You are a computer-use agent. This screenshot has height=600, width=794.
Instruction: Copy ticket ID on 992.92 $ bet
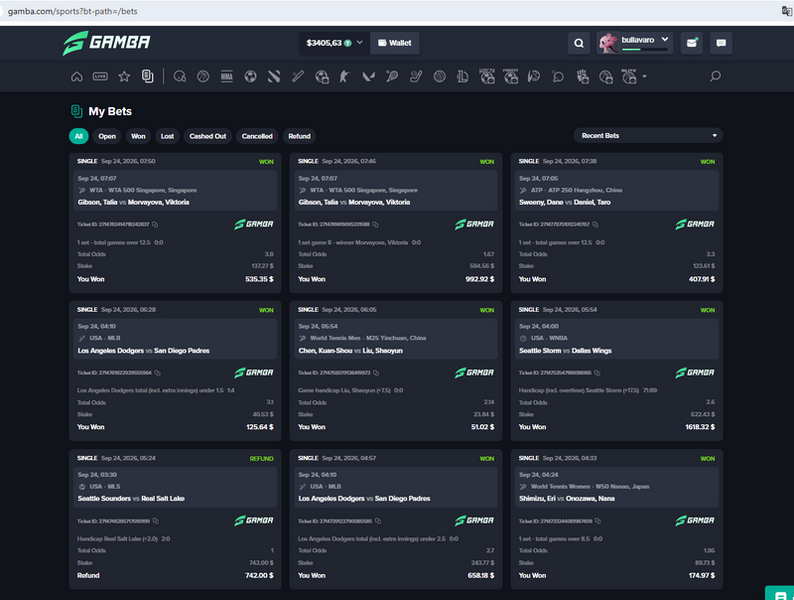click(375, 224)
